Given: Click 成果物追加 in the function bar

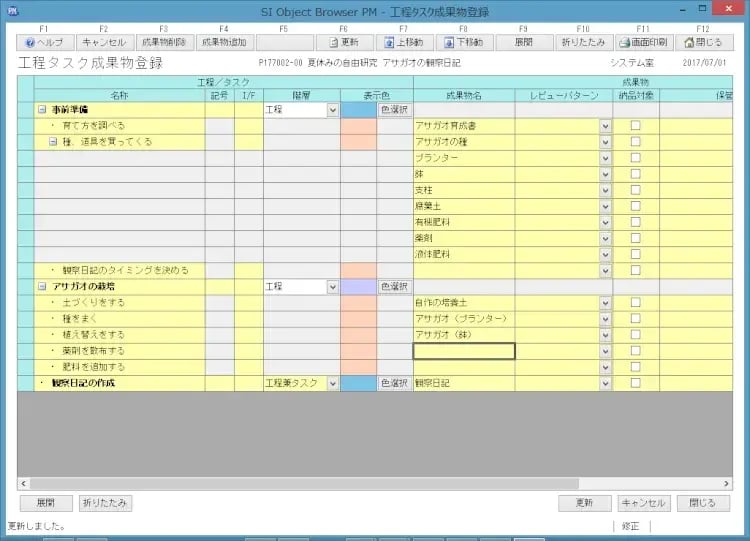Looking at the screenshot, I should coord(224,43).
